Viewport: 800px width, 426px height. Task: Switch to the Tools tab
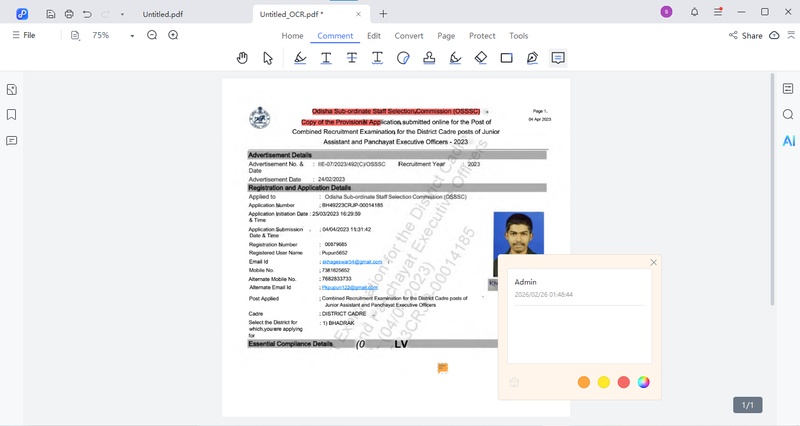pos(518,36)
